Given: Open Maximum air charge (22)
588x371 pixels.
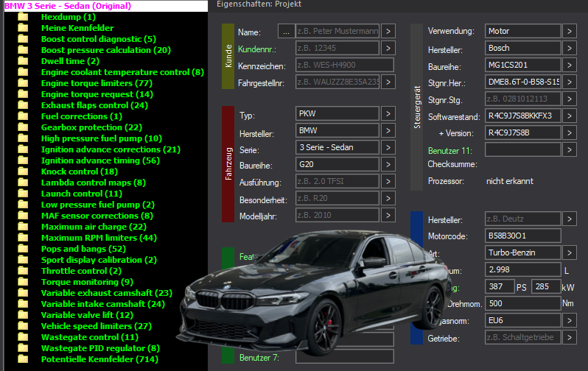Looking at the screenshot, I should 94,227.
